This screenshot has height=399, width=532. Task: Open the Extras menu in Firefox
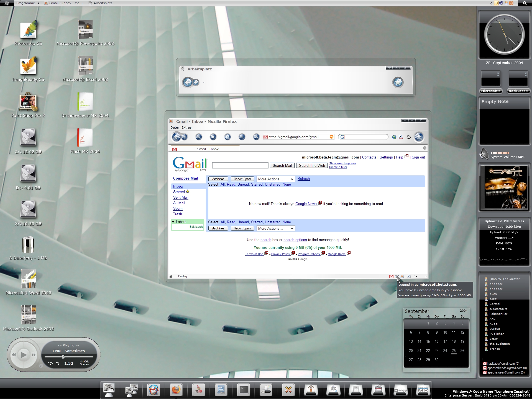pyautogui.click(x=186, y=127)
